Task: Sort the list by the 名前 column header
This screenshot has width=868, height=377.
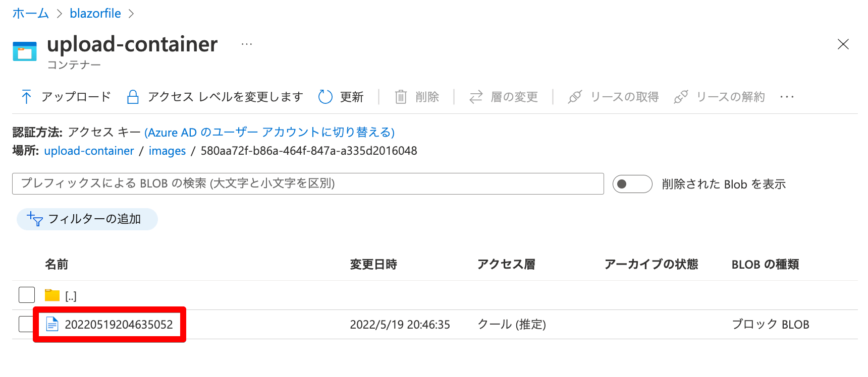Action: click(57, 264)
